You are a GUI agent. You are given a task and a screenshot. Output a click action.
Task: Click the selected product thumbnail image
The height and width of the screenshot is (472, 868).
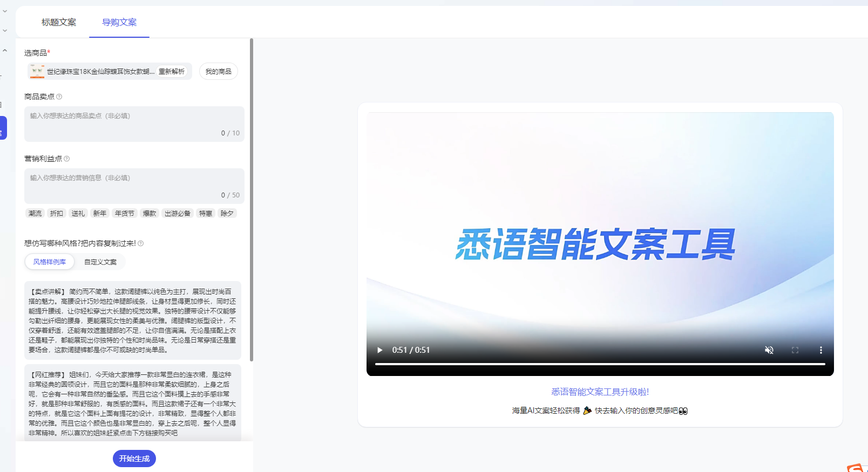(37, 71)
